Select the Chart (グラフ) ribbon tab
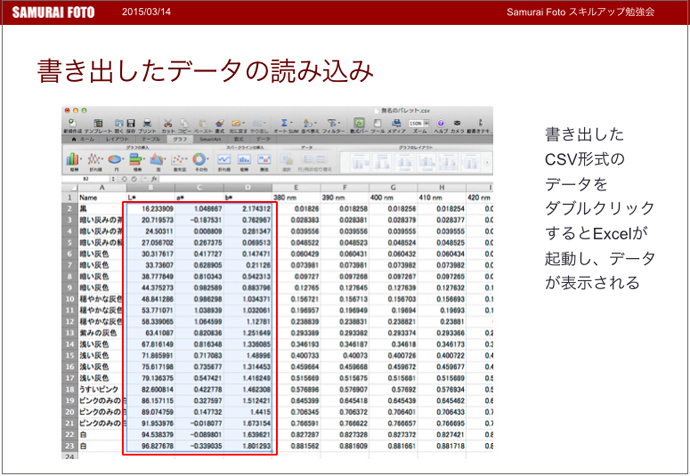 (x=180, y=139)
